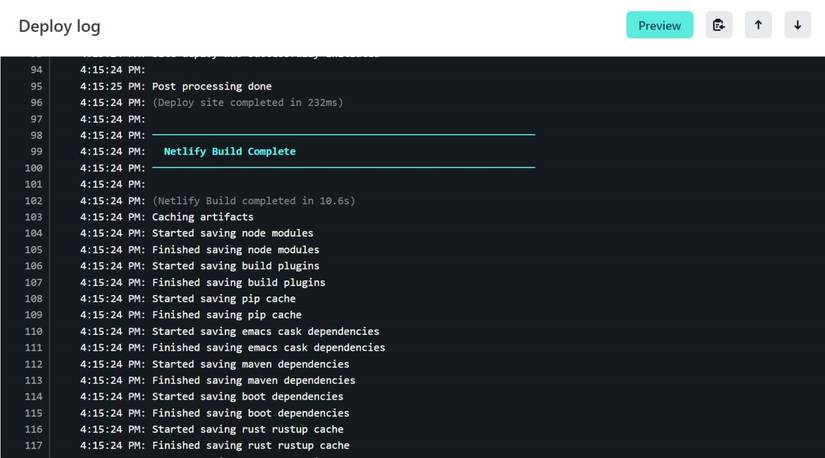Click 'Started saving boot dependencies' line
Screen dimensions: 825x458
247,396
